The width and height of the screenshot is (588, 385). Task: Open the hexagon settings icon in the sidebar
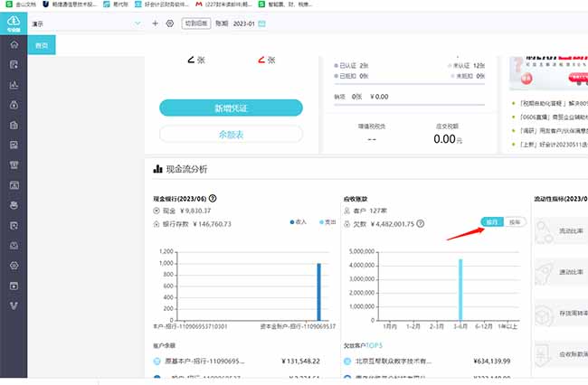point(14,266)
